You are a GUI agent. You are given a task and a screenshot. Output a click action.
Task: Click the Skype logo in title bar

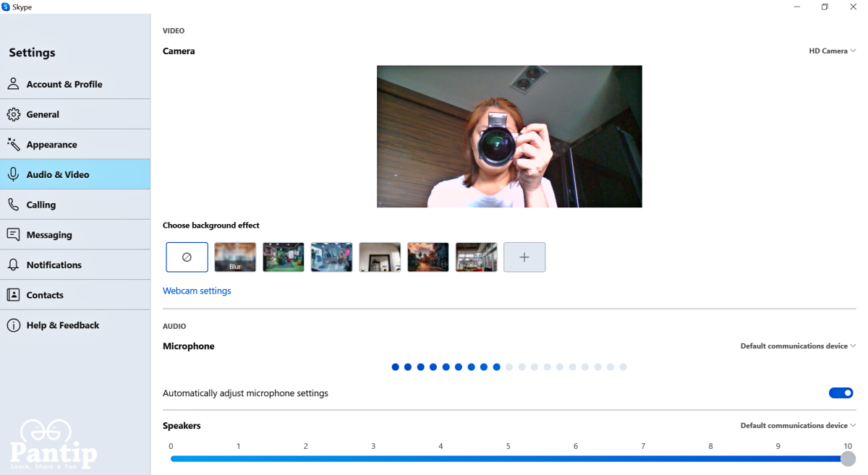tap(6, 7)
